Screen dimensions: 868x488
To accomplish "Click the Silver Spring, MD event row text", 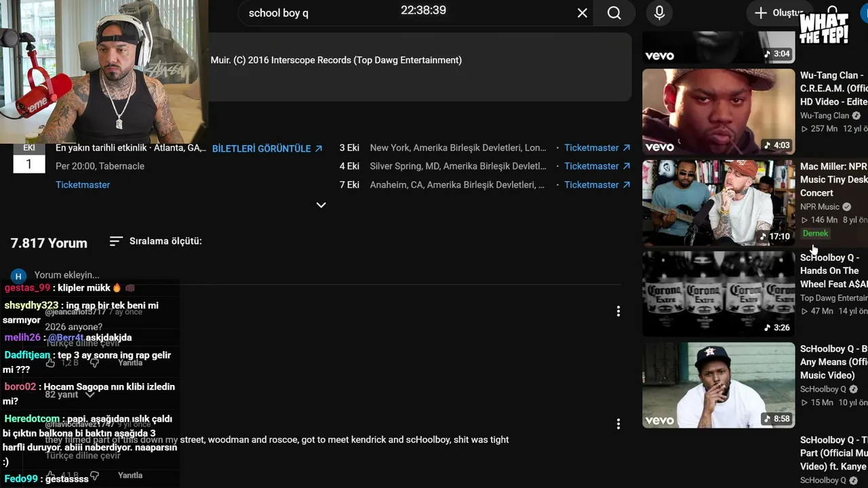I will click(x=458, y=166).
